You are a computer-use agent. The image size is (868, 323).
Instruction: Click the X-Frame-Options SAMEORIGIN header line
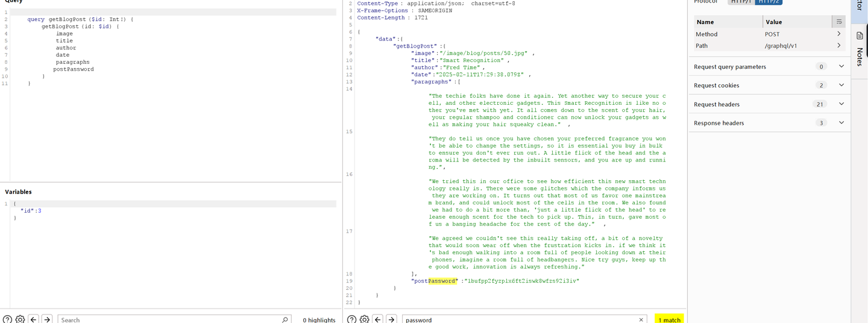pyautogui.click(x=404, y=10)
